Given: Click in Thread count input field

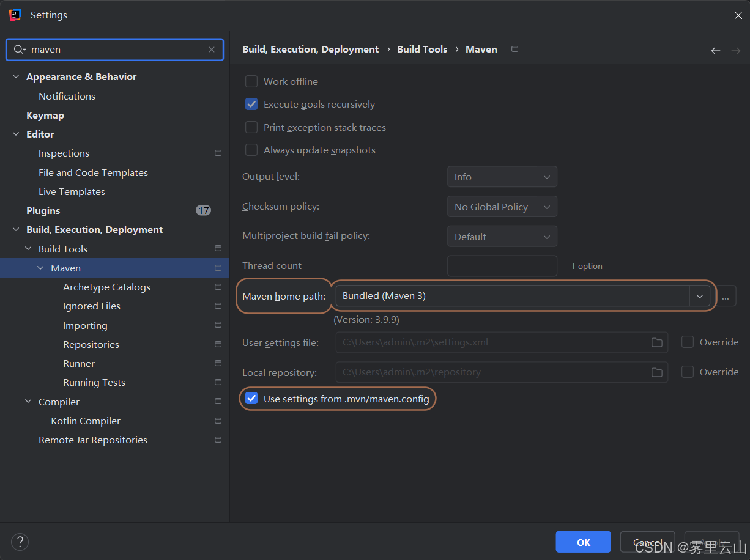Looking at the screenshot, I should pyautogui.click(x=502, y=266).
